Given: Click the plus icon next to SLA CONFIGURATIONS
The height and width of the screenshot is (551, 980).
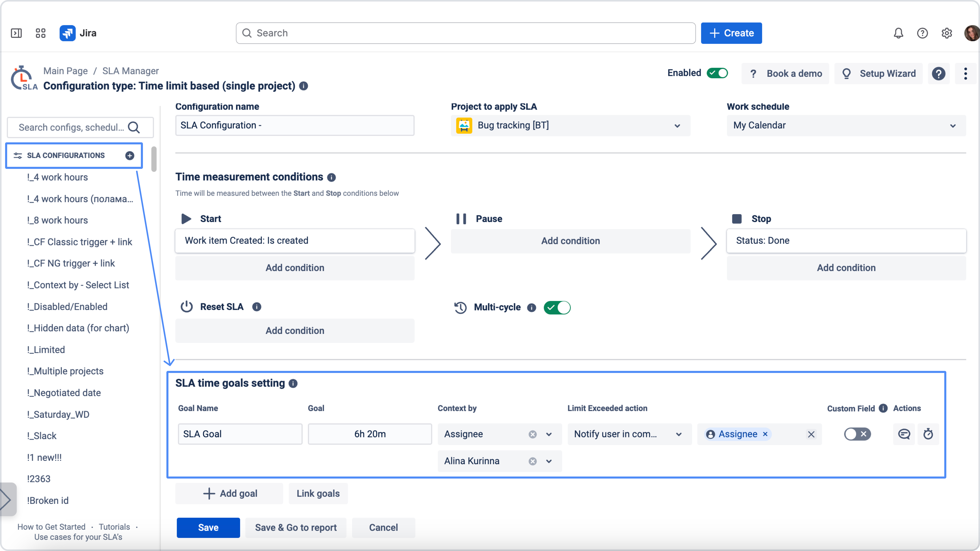Looking at the screenshot, I should pos(130,155).
